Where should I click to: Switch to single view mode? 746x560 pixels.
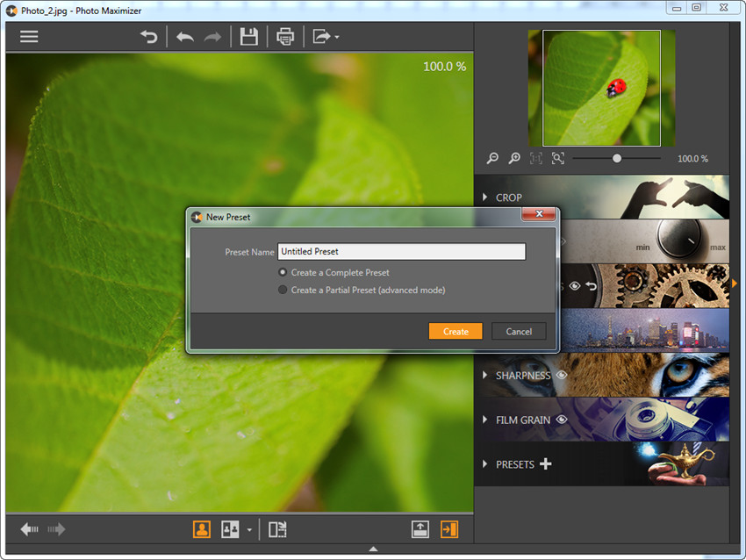pyautogui.click(x=202, y=529)
